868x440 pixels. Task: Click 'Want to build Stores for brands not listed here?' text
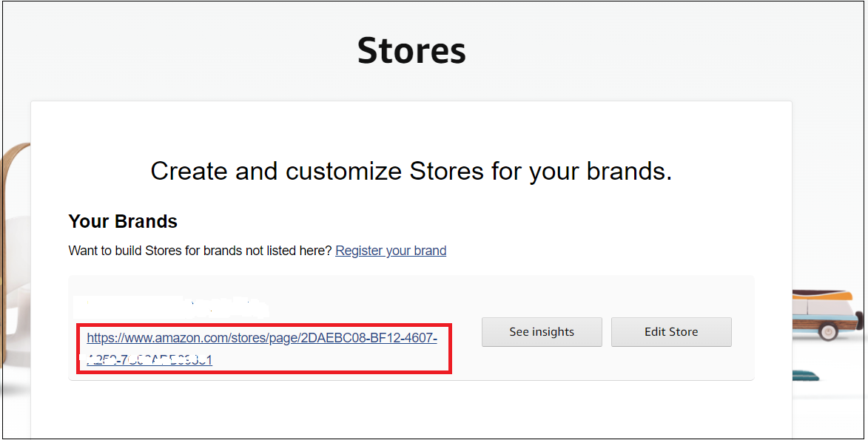pyautogui.click(x=201, y=251)
